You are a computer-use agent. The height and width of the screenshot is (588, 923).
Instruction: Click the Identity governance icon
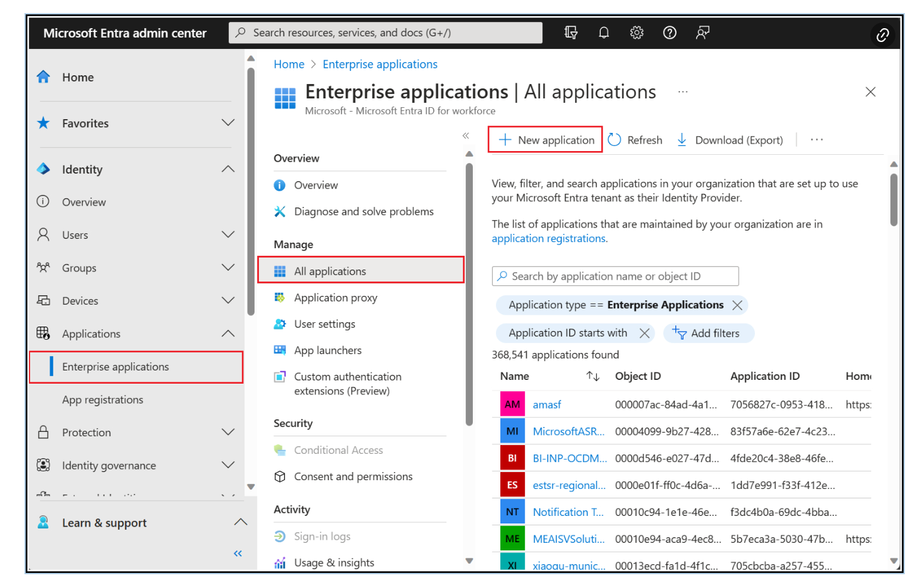click(x=43, y=465)
